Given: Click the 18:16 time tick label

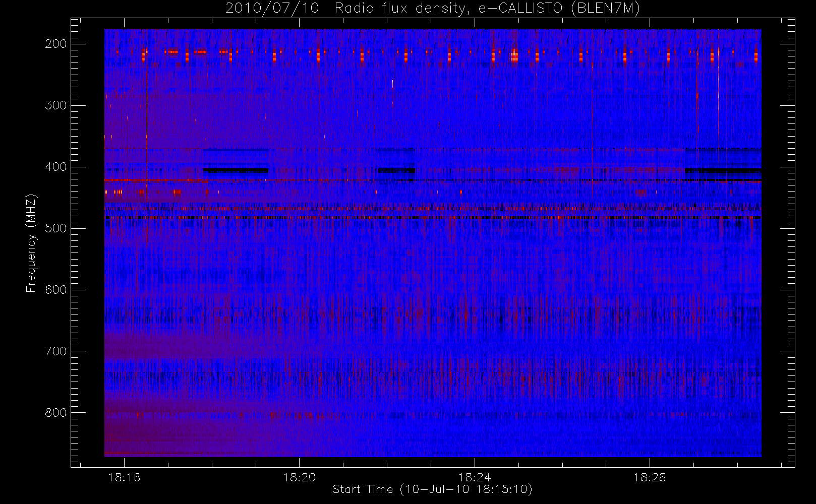Looking at the screenshot, I should pos(124,477).
